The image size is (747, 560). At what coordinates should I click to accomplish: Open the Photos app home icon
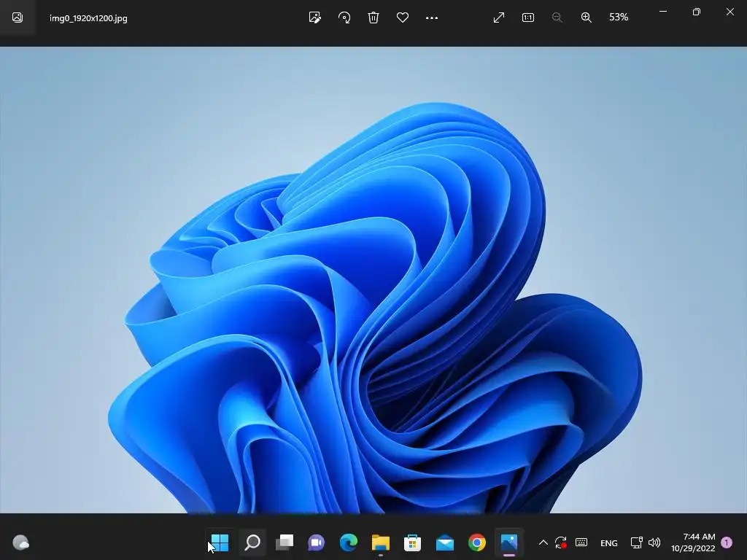tap(18, 17)
